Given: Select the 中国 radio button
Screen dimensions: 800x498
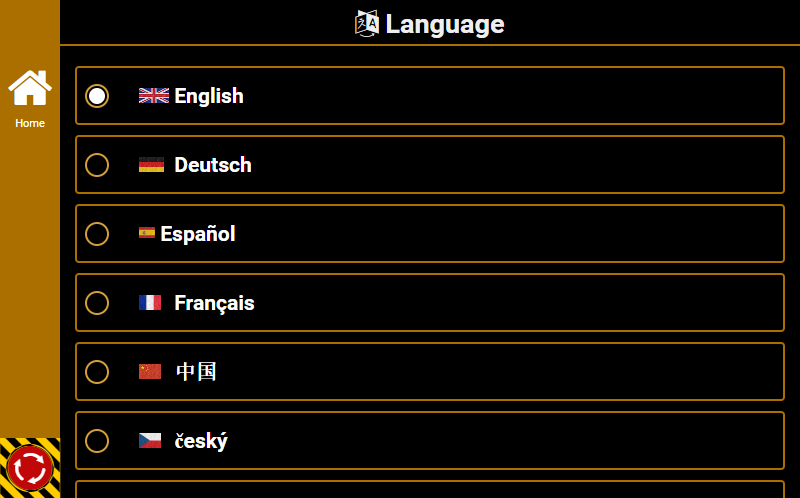Looking at the screenshot, I should tap(97, 372).
